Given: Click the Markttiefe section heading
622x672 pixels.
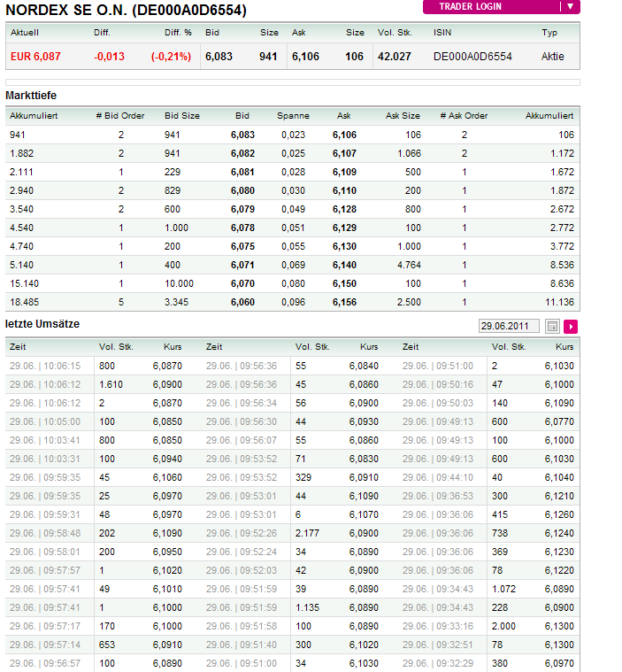Looking at the screenshot, I should tap(31, 96).
